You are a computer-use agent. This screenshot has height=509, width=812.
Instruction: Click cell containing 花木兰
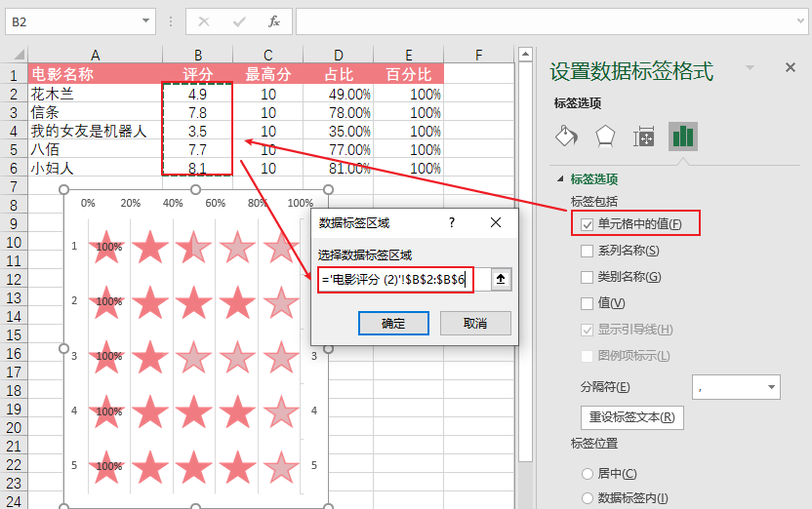coord(96,94)
